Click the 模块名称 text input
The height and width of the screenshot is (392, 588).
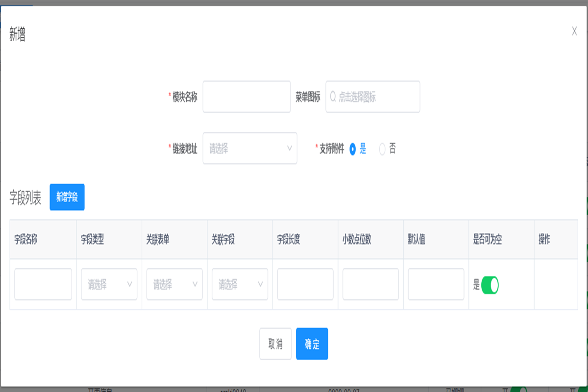[246, 97]
